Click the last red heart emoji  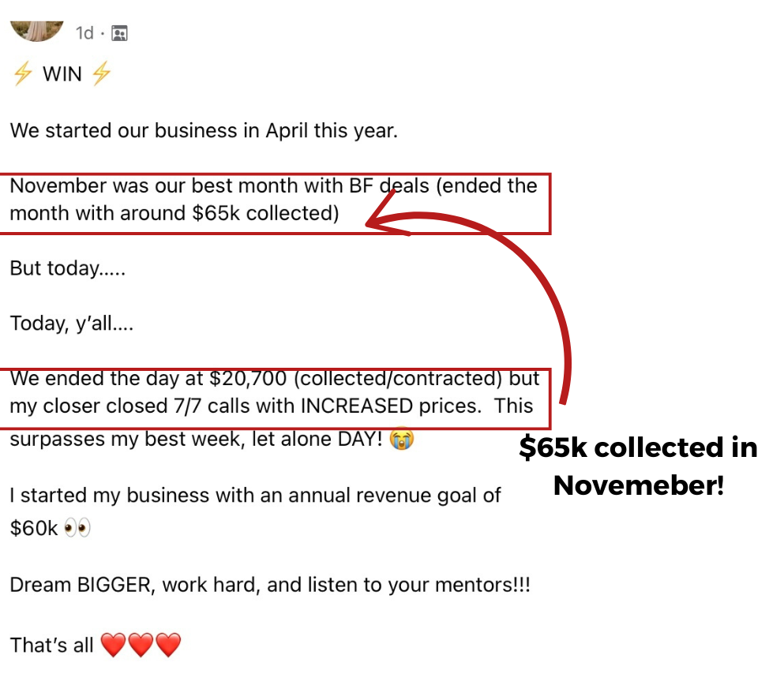(x=168, y=645)
